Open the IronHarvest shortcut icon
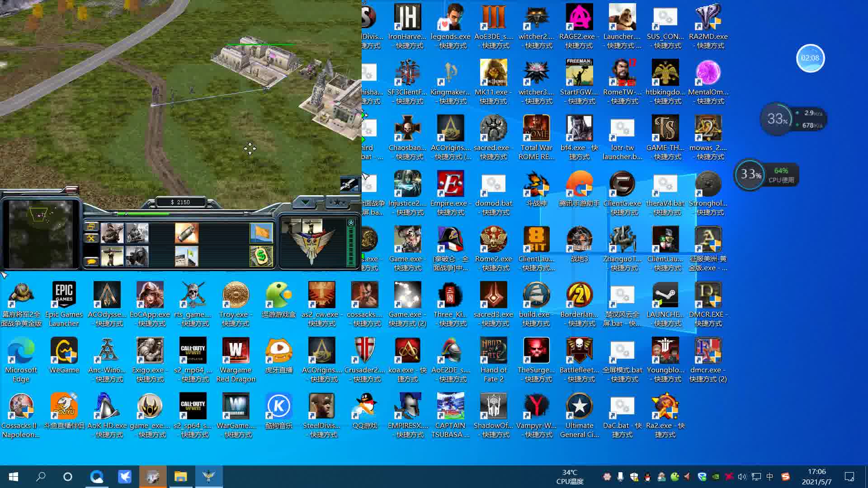868x488 pixels. tap(407, 26)
